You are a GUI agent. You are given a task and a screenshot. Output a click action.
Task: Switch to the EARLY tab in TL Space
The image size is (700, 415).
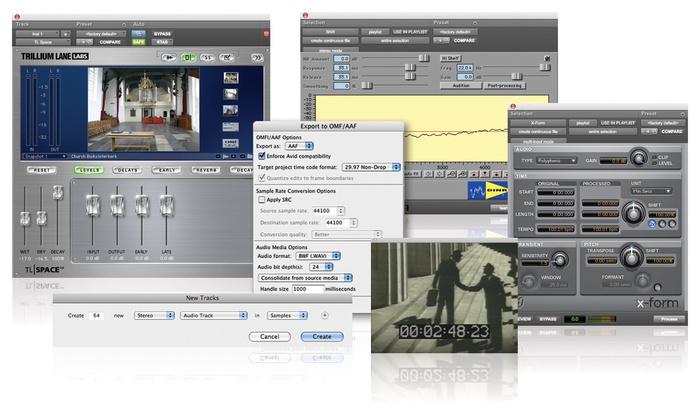[x=167, y=170]
